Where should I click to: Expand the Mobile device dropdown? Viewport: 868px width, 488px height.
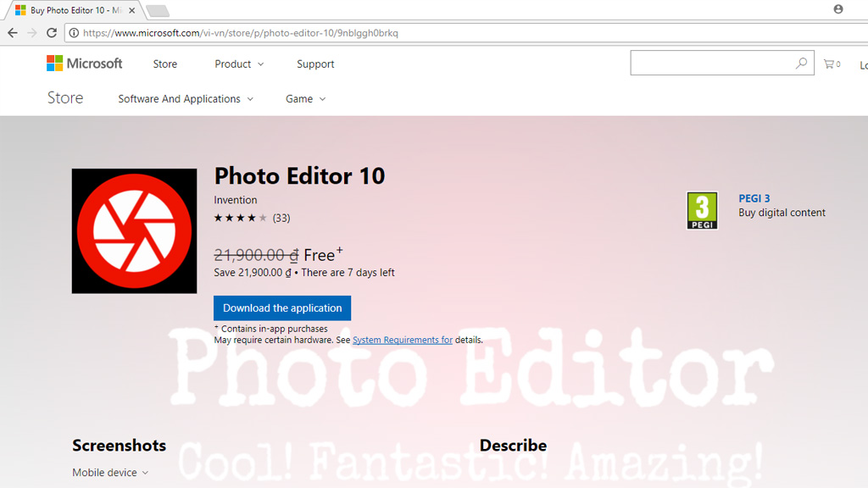110,473
